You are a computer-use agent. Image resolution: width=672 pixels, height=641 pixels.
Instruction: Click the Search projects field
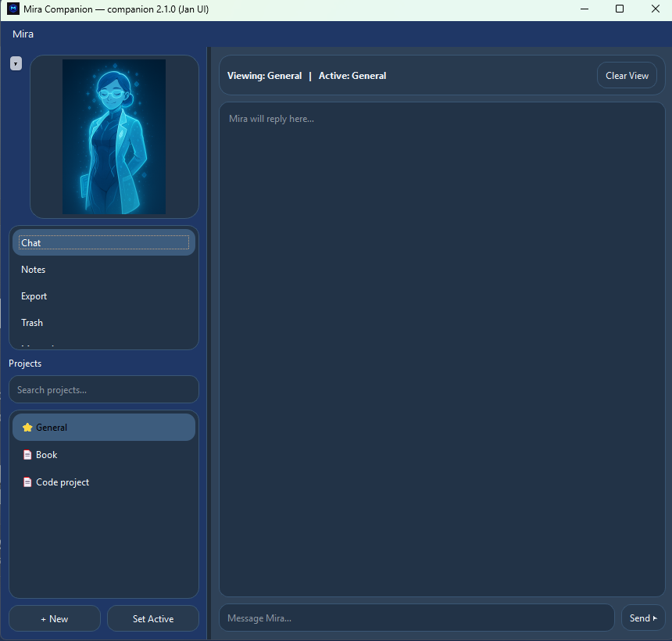pyautogui.click(x=104, y=389)
